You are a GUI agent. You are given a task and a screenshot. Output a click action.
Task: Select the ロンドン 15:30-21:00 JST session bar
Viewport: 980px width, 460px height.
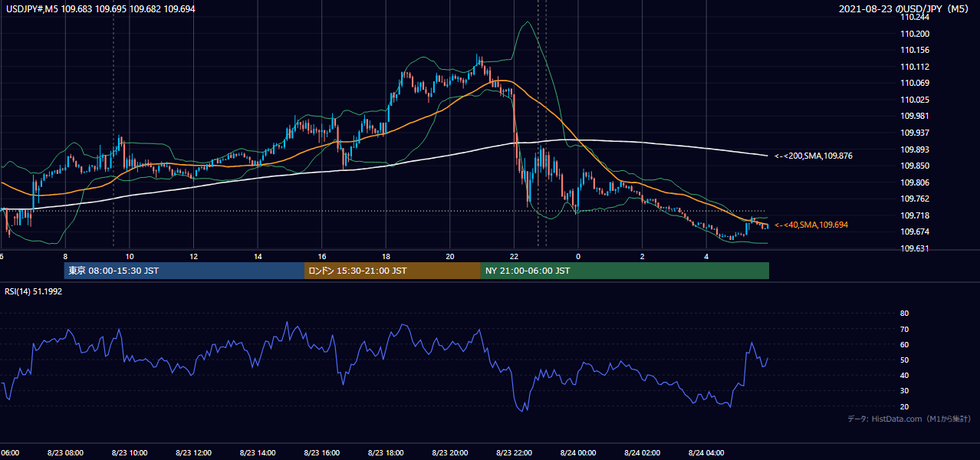click(393, 271)
